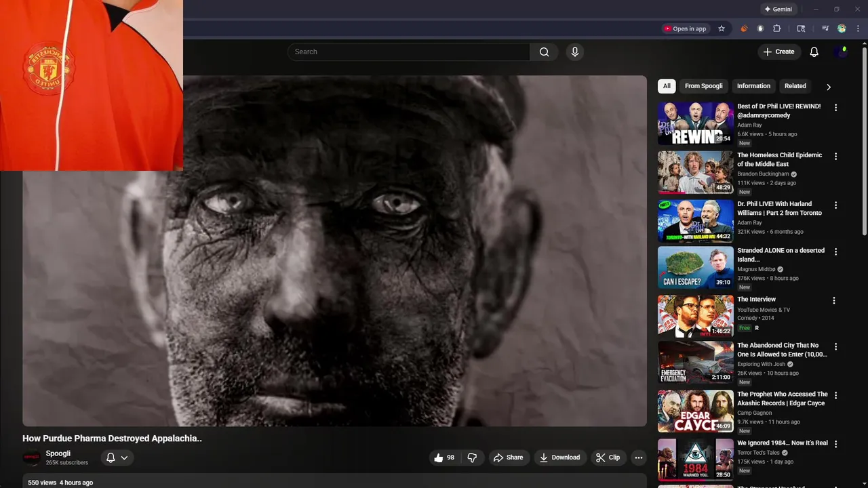Click the '550 views 4 hours ago' description line
868x488 pixels.
[60, 483]
